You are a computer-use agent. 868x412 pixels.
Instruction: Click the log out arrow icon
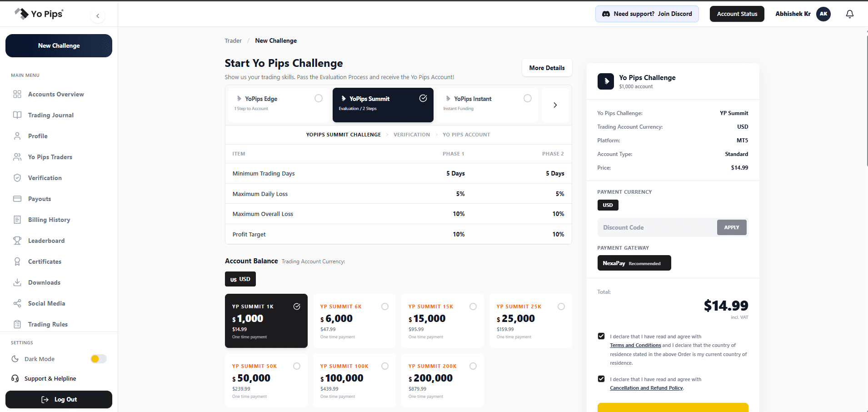tap(45, 399)
